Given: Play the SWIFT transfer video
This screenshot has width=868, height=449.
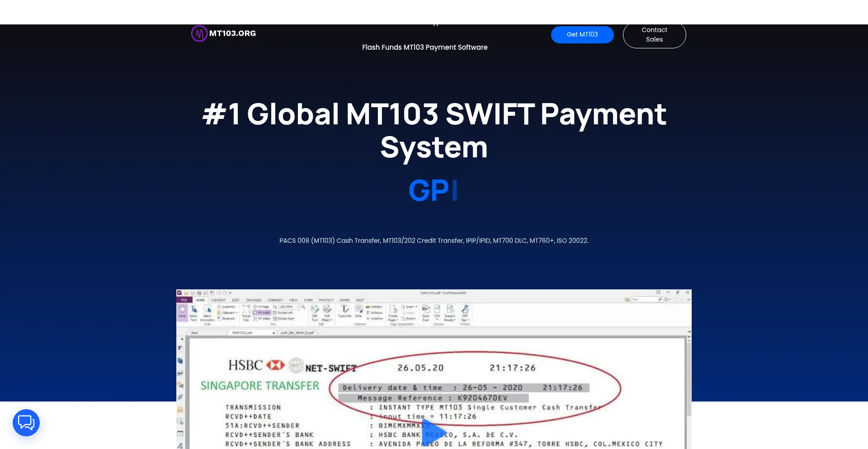Looking at the screenshot, I should click(x=432, y=432).
